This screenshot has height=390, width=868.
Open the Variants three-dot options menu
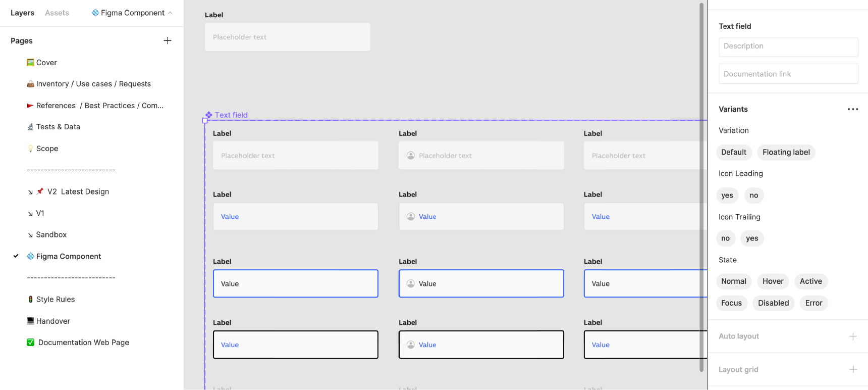click(x=852, y=109)
